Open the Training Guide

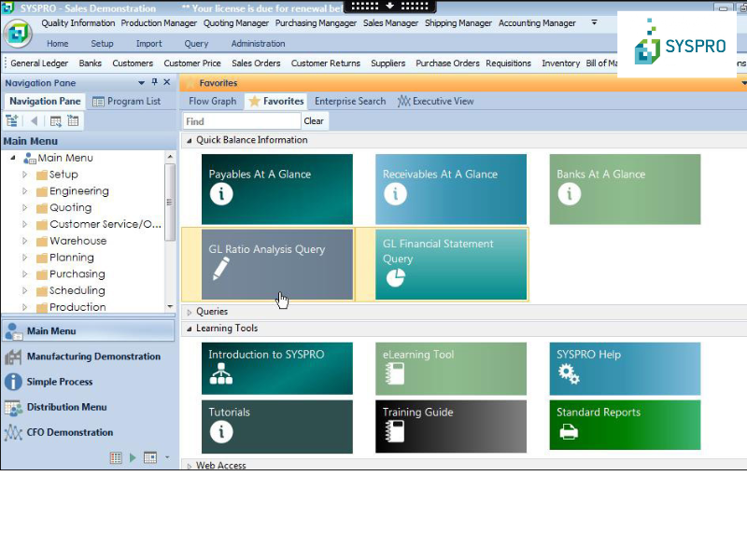[x=450, y=425]
